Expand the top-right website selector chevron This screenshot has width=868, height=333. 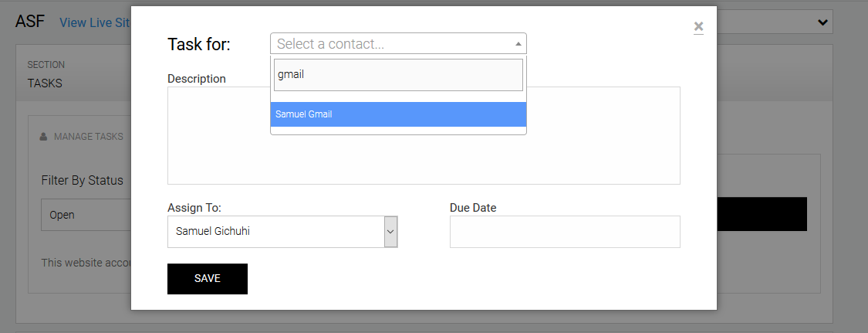click(x=822, y=22)
